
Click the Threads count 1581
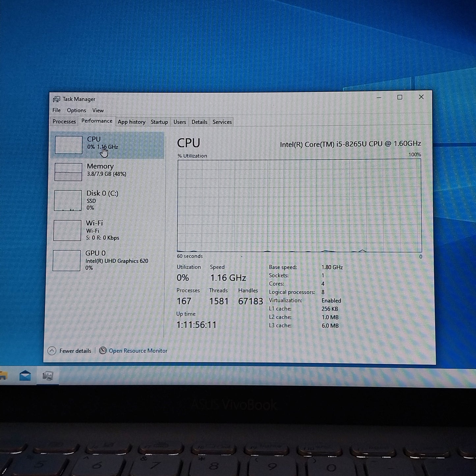coord(219,301)
